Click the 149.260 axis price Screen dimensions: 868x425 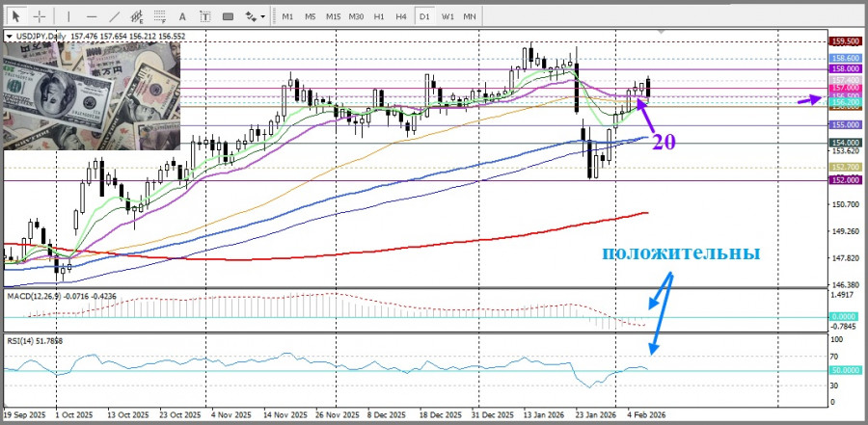(845, 231)
